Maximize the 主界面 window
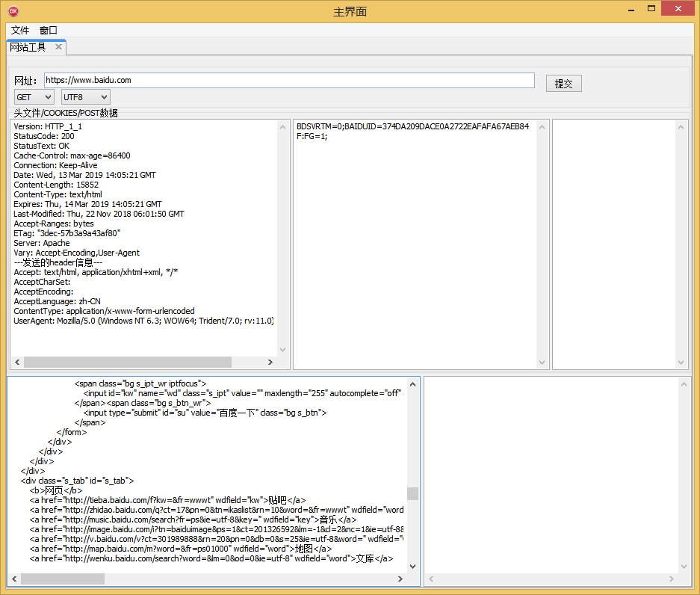Screen dimensions: 700x595 point(651,8)
